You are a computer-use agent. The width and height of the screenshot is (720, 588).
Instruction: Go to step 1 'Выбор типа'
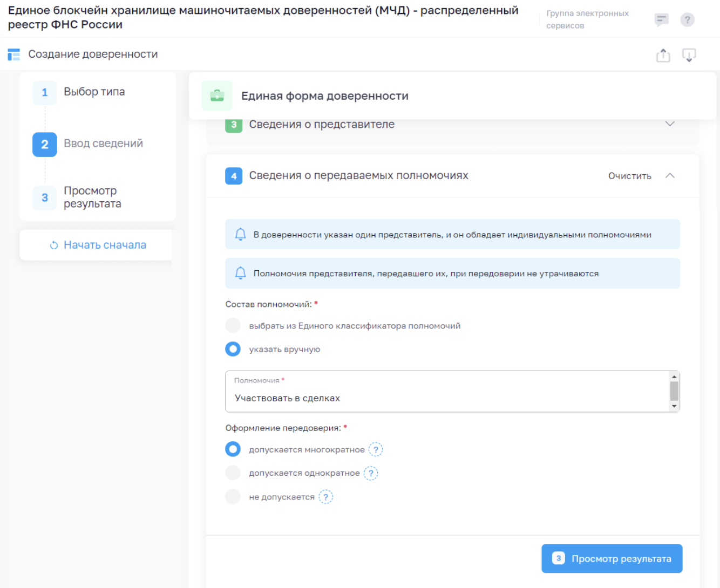pos(94,92)
